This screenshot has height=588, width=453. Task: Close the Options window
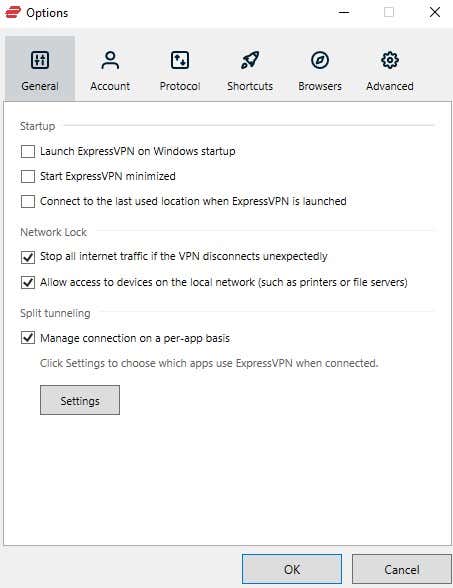click(435, 12)
